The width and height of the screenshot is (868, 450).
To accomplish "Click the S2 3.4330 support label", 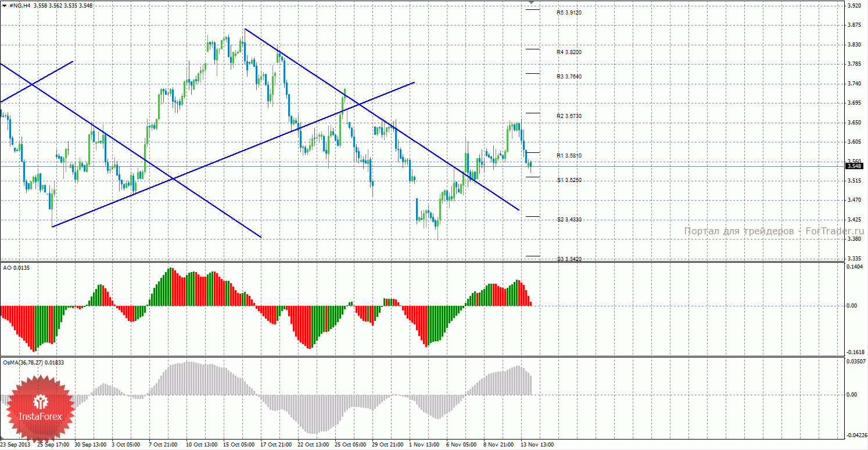I will [569, 220].
